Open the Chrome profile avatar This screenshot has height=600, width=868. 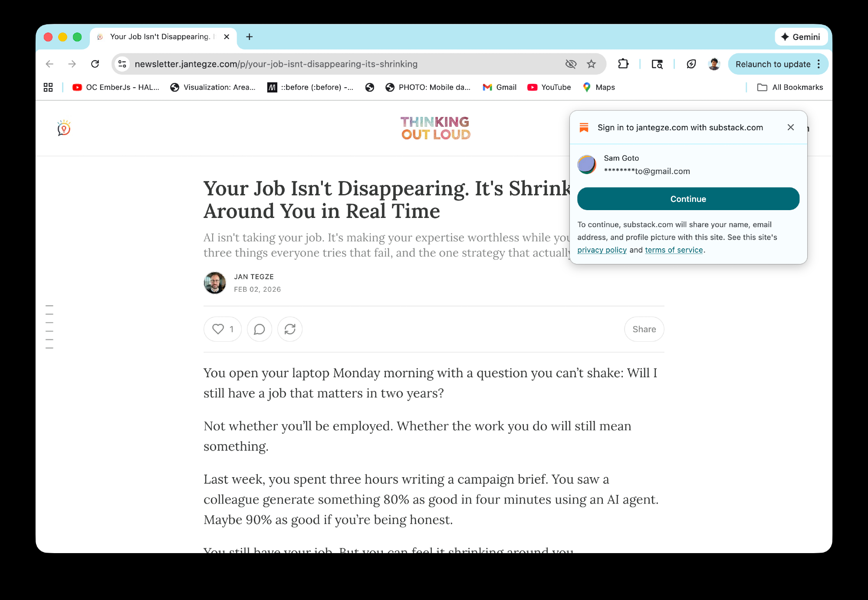[x=714, y=64]
